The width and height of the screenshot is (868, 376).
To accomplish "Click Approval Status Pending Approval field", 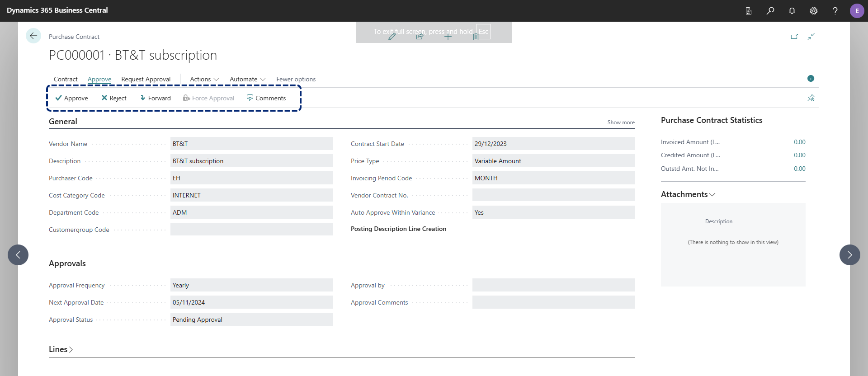I will 251,320.
